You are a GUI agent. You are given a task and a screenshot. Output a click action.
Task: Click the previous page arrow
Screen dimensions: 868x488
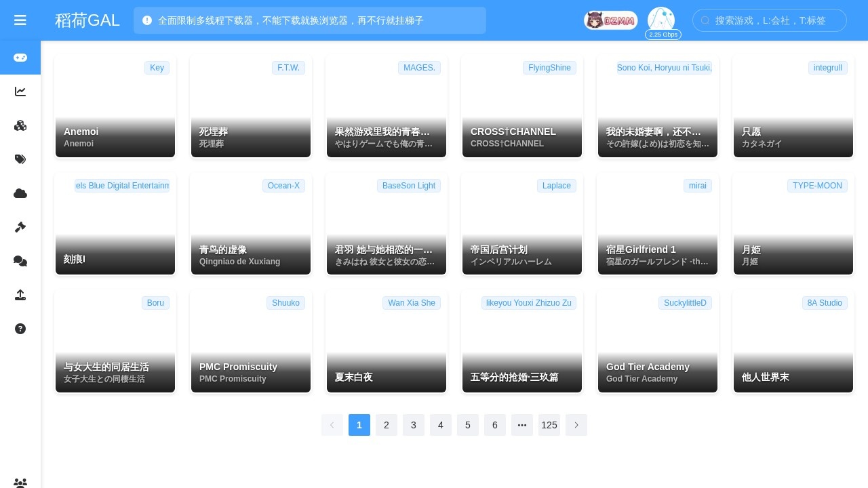(332, 425)
